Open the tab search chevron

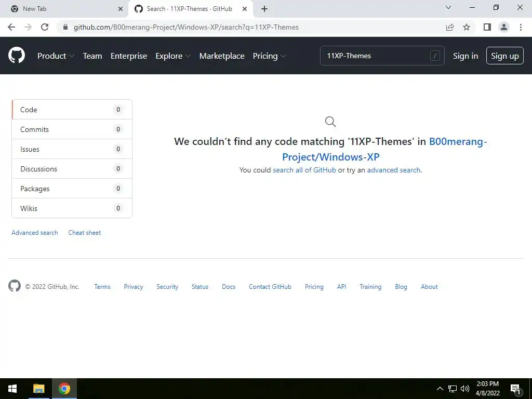coord(448,7)
